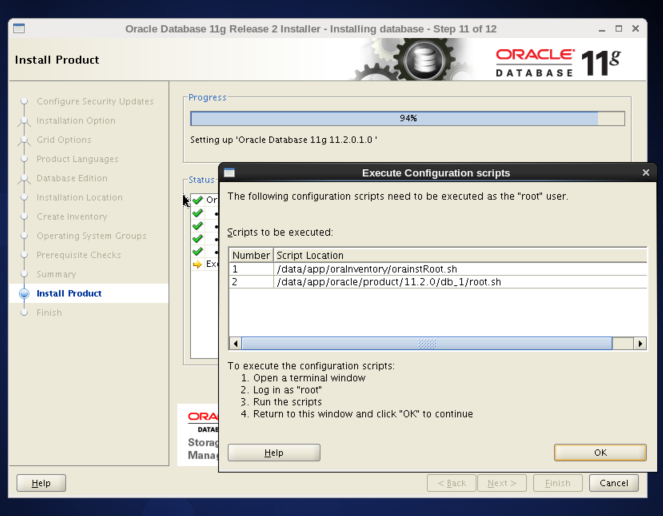
Task: Click the Cancel button in installer
Action: click(614, 483)
